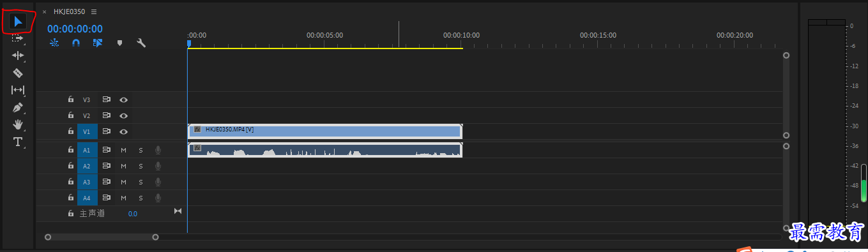This screenshot has width=868, height=252.
Task: Toggle lock on track V1
Action: tap(71, 131)
